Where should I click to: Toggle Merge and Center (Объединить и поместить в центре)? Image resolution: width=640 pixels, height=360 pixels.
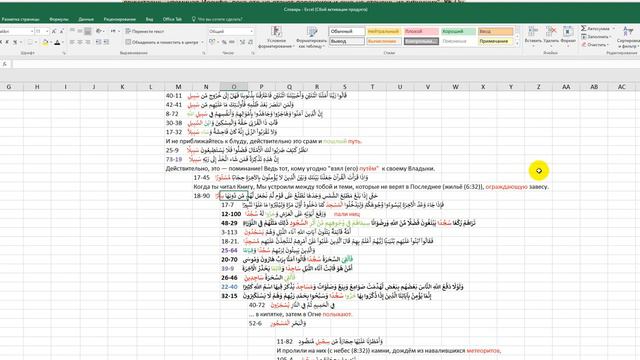pyautogui.click(x=162, y=42)
